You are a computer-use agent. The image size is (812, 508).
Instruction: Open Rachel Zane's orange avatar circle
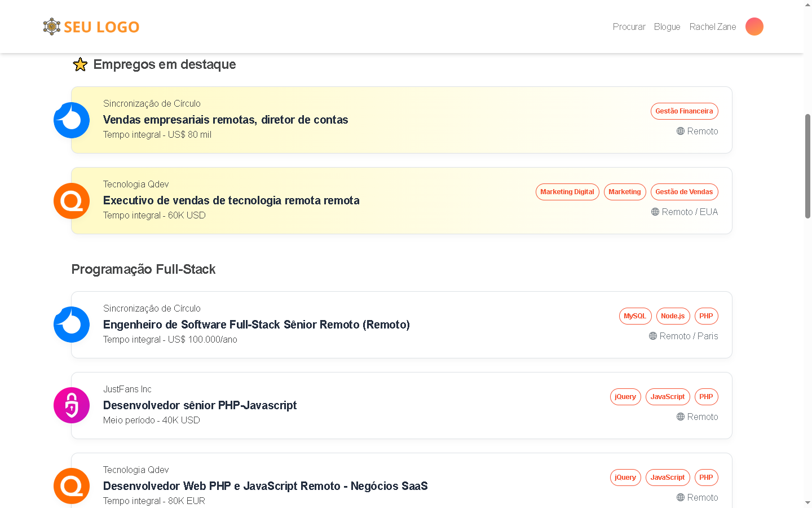(x=754, y=27)
